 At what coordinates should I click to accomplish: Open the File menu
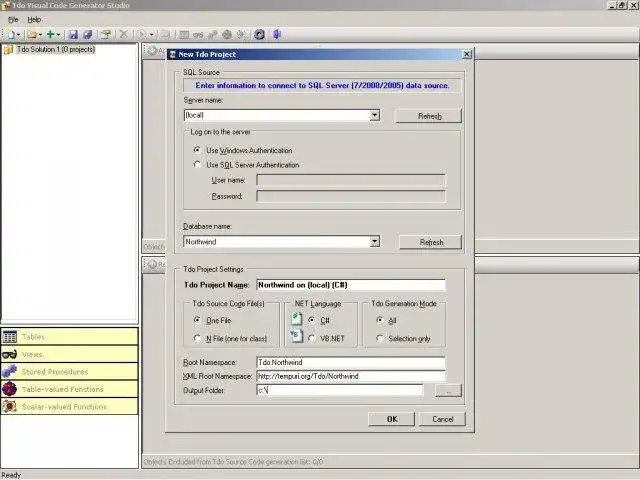click(13, 20)
